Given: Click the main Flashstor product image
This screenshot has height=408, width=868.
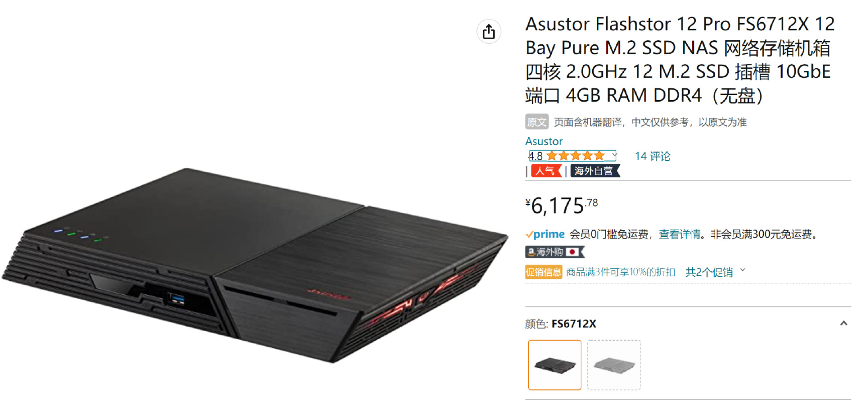Looking at the screenshot, I should (x=255, y=265).
